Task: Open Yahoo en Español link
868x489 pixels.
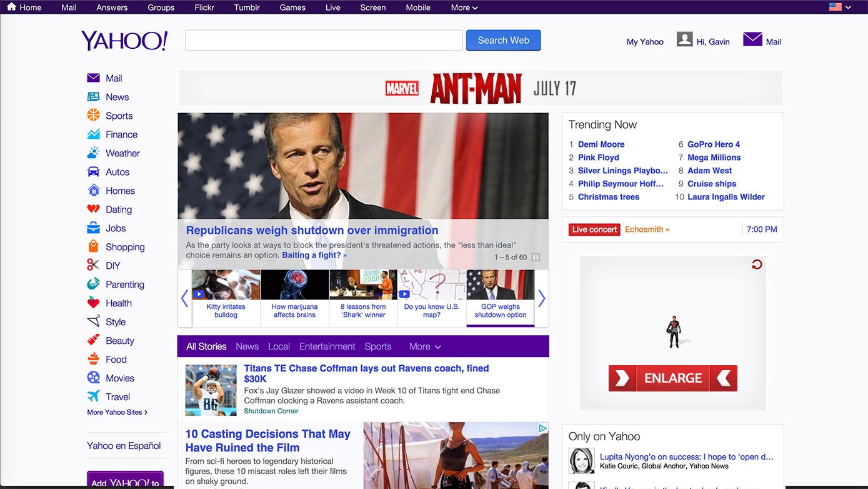Action: [x=124, y=446]
